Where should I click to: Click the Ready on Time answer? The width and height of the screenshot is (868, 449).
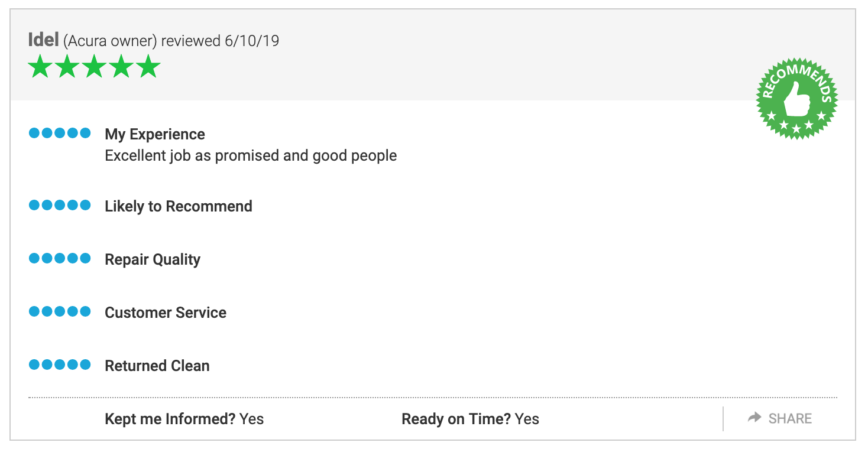point(527,419)
